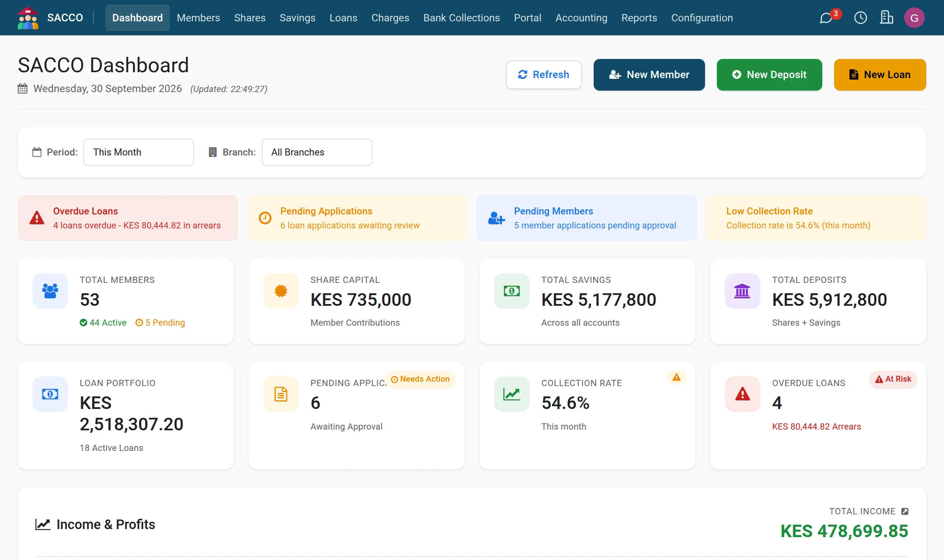This screenshot has width=944, height=560.
Task: Open the Period dropdown showing This Month
Action: coord(139,152)
